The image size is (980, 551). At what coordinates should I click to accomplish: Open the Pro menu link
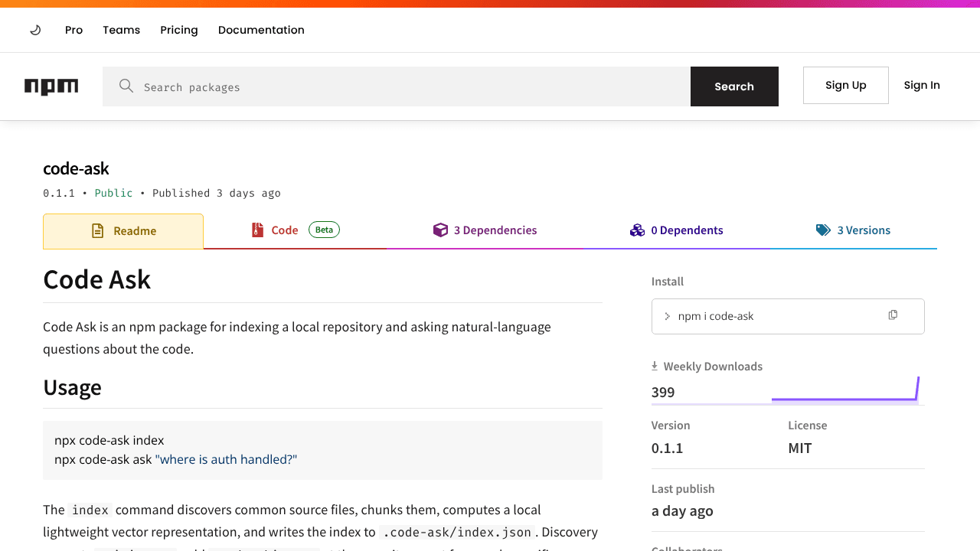(73, 30)
